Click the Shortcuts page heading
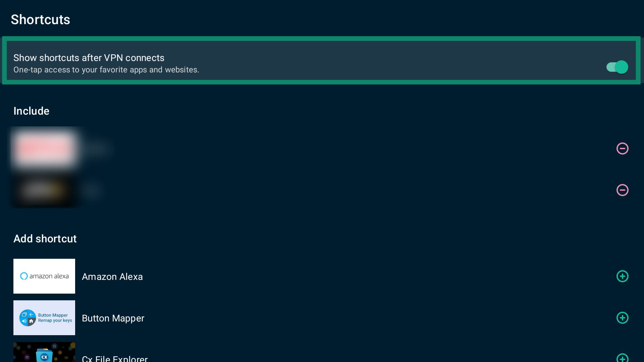The height and width of the screenshot is (362, 644). click(x=40, y=19)
